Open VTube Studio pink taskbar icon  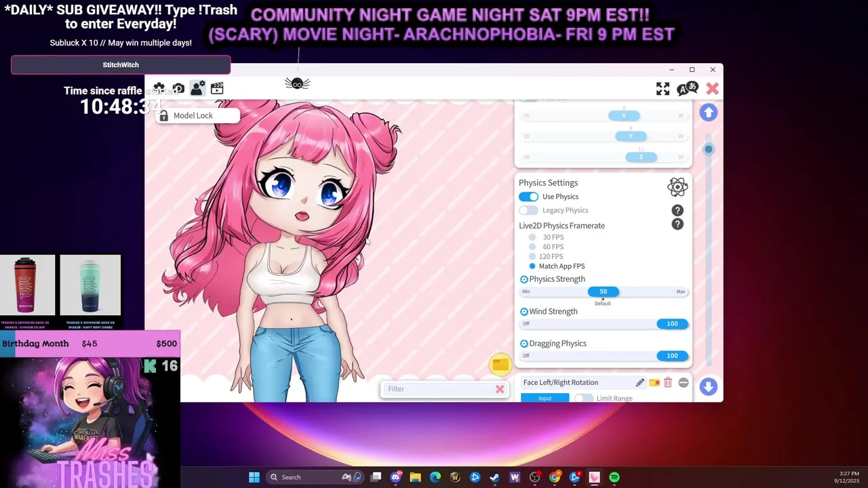595,477
